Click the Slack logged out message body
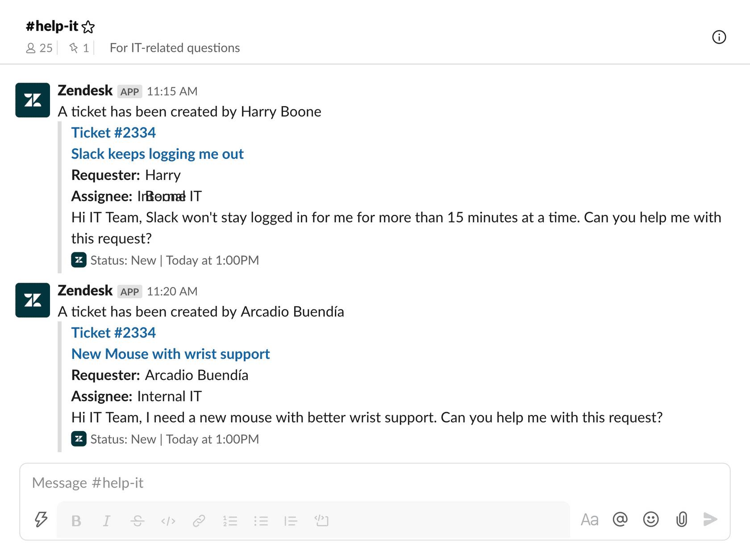Screen dimensions: 750x560 (396, 228)
